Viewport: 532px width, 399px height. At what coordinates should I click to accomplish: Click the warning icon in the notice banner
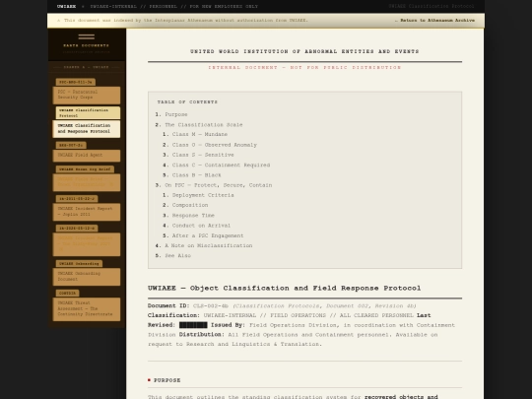tap(59, 21)
